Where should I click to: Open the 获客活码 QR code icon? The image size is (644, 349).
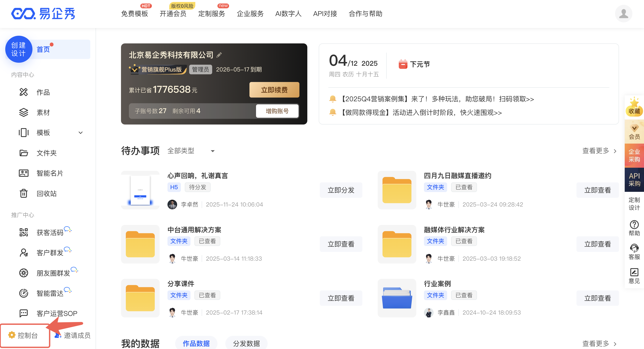pos(23,232)
